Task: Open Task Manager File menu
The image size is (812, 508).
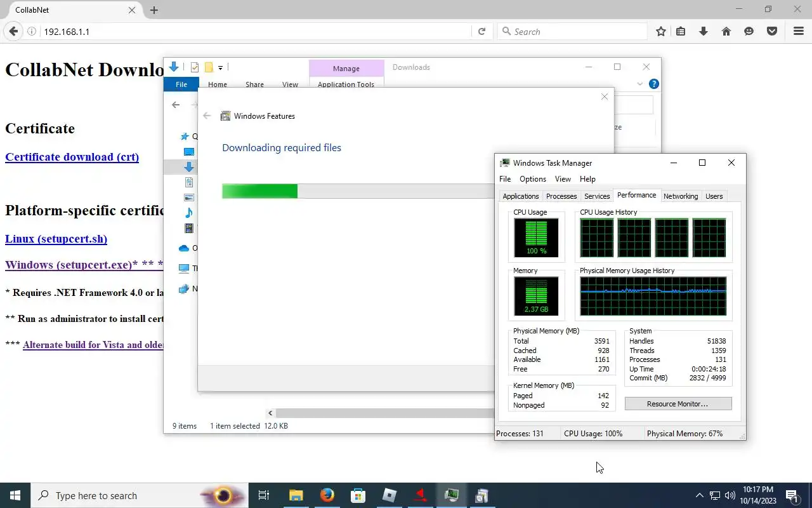Action: click(x=505, y=179)
